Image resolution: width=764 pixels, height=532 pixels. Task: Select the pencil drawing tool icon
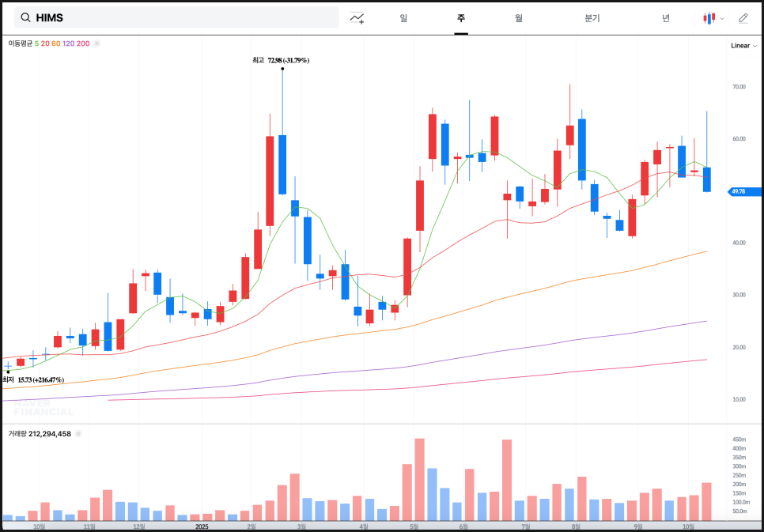(x=743, y=17)
